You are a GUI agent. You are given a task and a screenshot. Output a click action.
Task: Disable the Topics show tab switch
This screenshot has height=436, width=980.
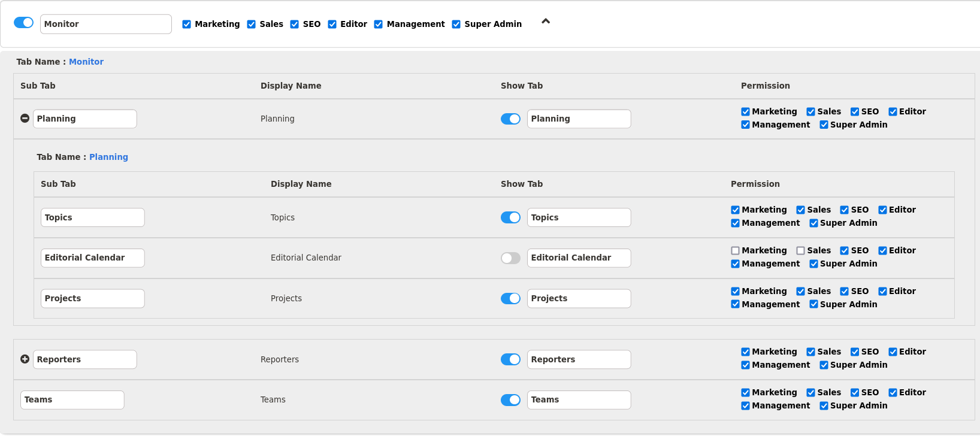(x=510, y=217)
